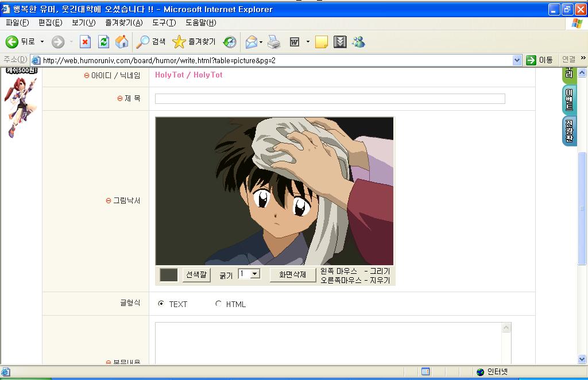Click the status bar blue window icon
Viewport: 588px width, 380px height.
pos(425,371)
